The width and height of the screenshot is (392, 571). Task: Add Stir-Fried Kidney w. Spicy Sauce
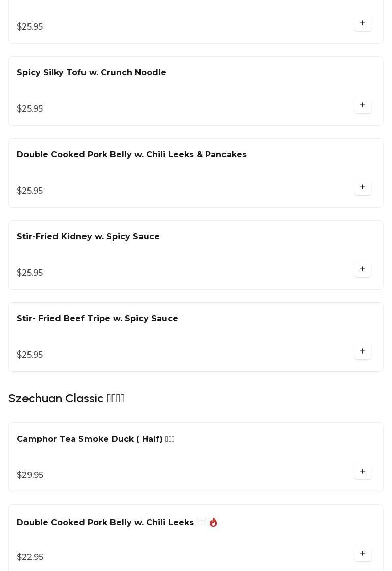(x=362, y=269)
